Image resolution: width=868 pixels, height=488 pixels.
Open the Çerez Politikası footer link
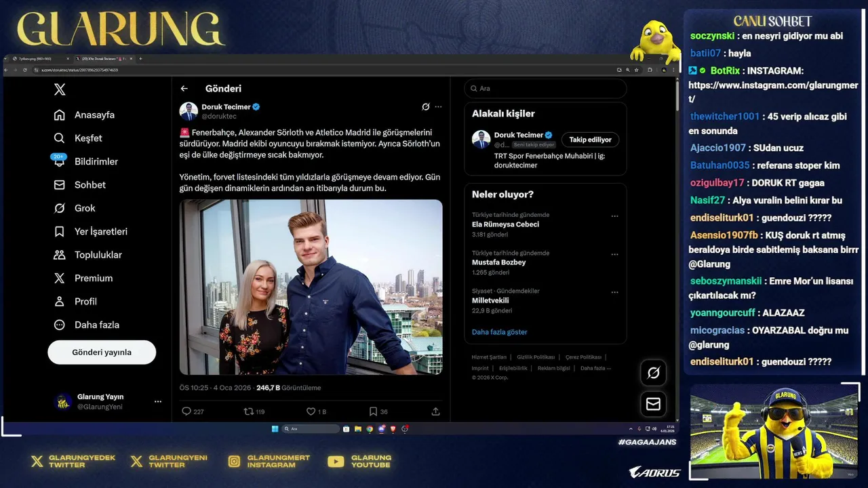click(583, 357)
